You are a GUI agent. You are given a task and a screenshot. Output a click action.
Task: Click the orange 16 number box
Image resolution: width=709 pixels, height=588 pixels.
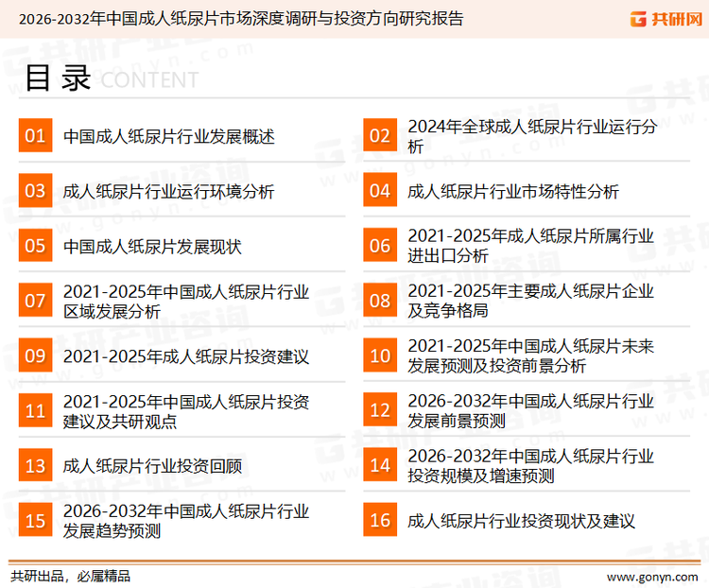[x=380, y=520]
